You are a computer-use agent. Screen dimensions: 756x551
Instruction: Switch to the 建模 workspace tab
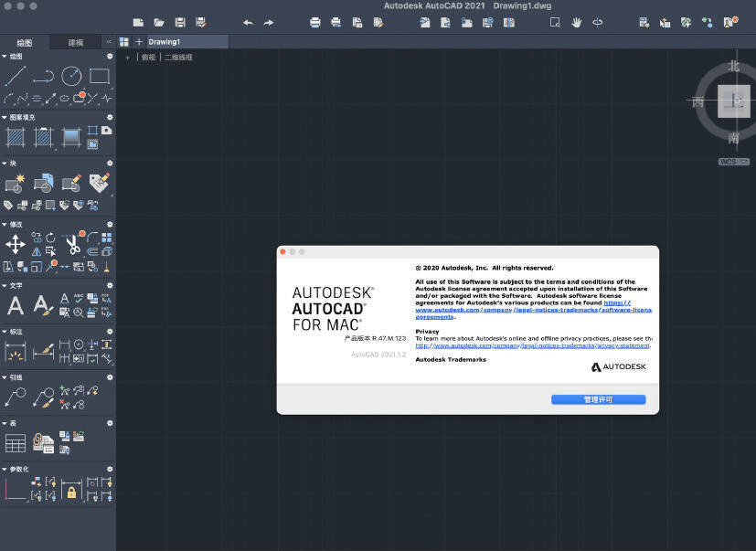(75, 42)
